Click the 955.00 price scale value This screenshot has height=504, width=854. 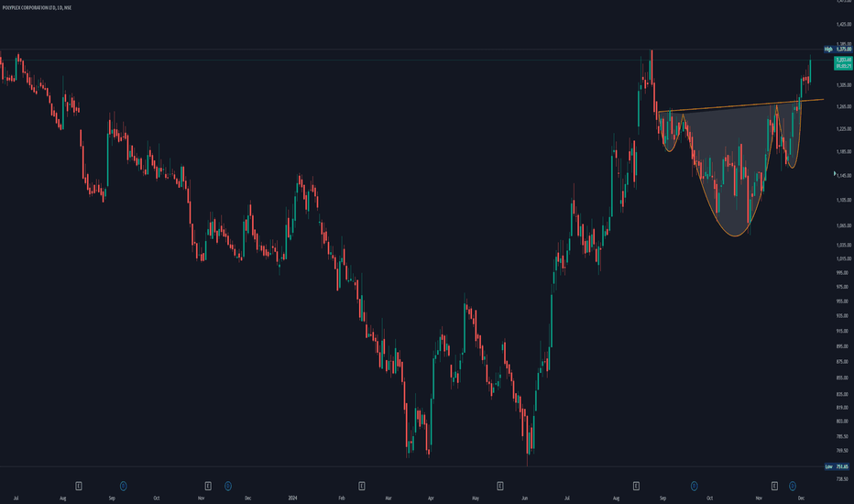coord(845,301)
